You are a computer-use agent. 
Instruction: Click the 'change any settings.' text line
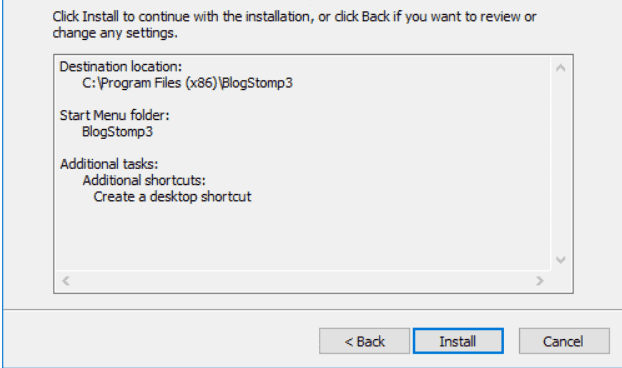115,33
